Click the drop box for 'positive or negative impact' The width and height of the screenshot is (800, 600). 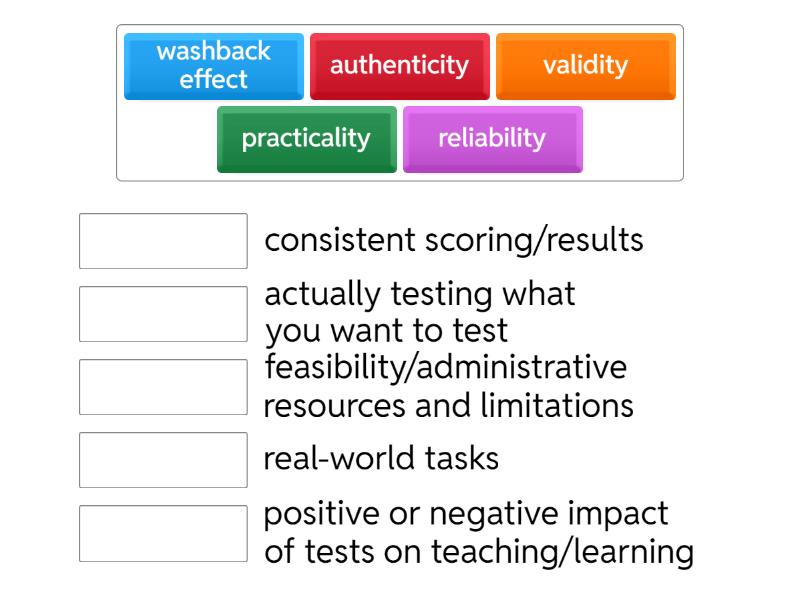pyautogui.click(x=163, y=533)
